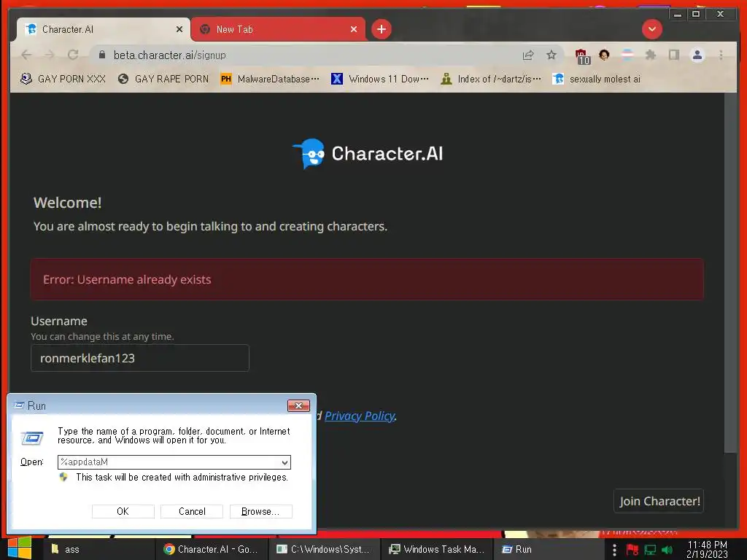This screenshot has height=560, width=747.
Task: Open the Windows Start button
Action: tap(19, 548)
